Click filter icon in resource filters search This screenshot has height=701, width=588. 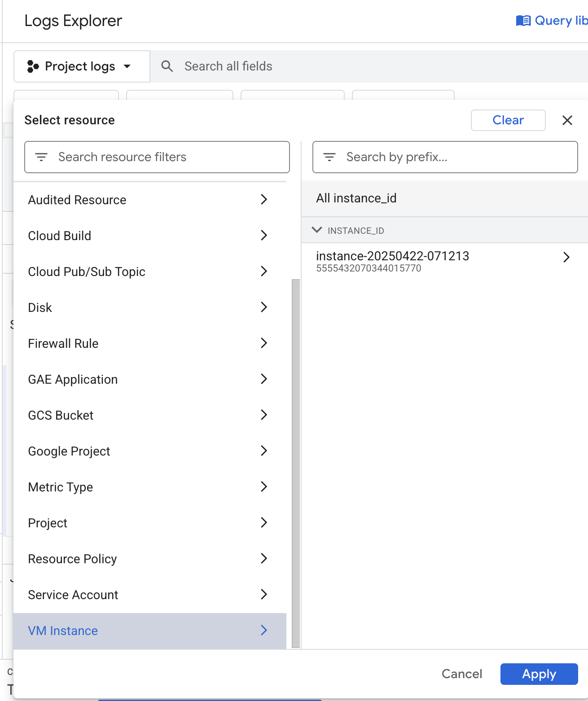[41, 157]
